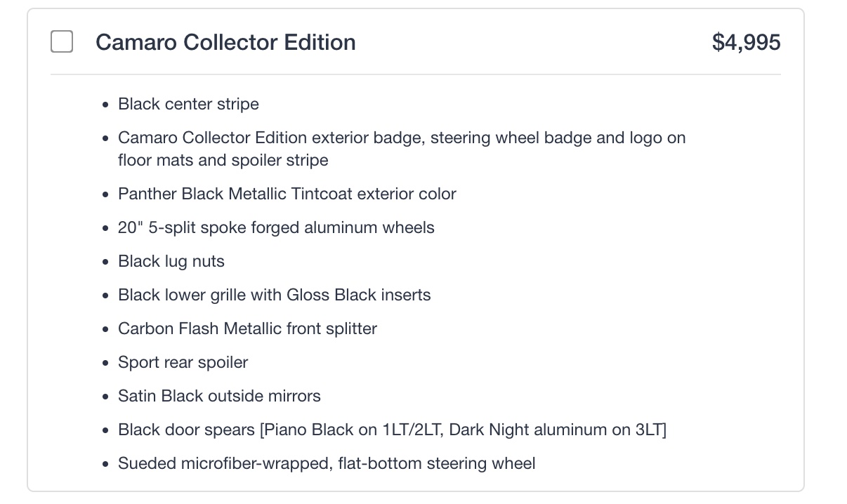Viewport: 847px width, 504px height.
Task: Select the Black center stripe feature text
Action: (x=188, y=104)
